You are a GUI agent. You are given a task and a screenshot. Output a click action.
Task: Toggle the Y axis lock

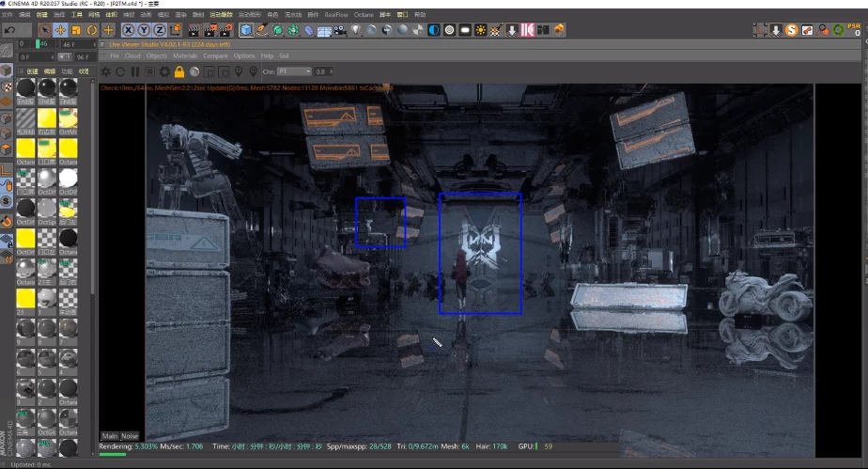pos(145,30)
